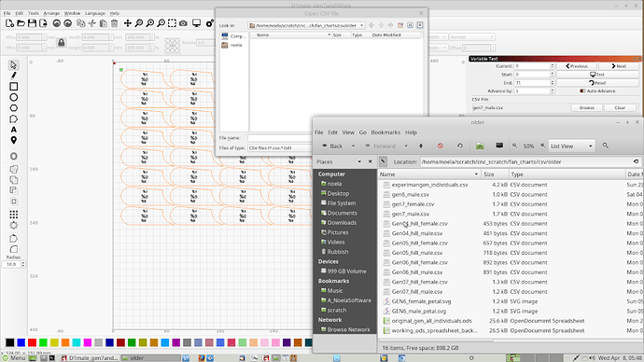644x362 pixels.
Task: Click the Radius value stepper
Action: [x=23, y=264]
